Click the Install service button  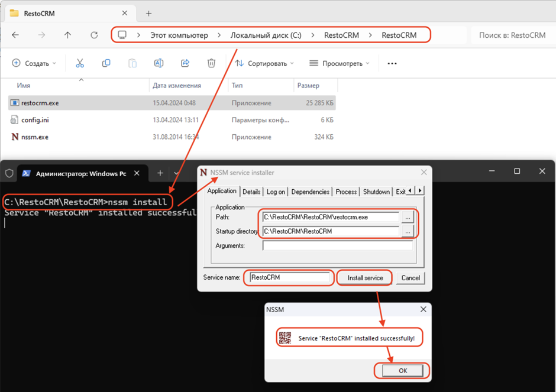tap(365, 278)
